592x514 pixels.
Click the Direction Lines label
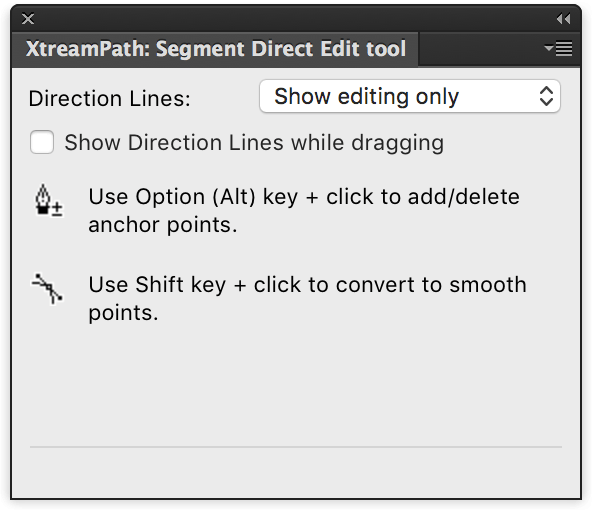109,99
